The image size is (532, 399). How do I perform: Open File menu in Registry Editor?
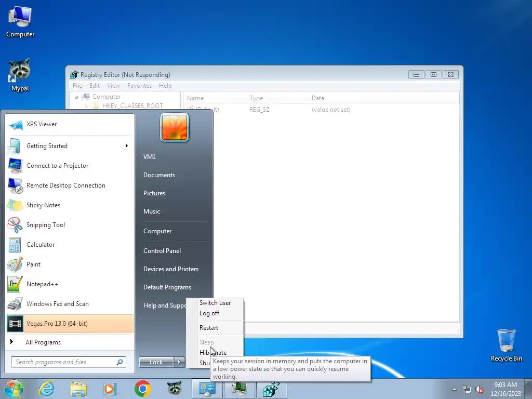[x=77, y=86]
